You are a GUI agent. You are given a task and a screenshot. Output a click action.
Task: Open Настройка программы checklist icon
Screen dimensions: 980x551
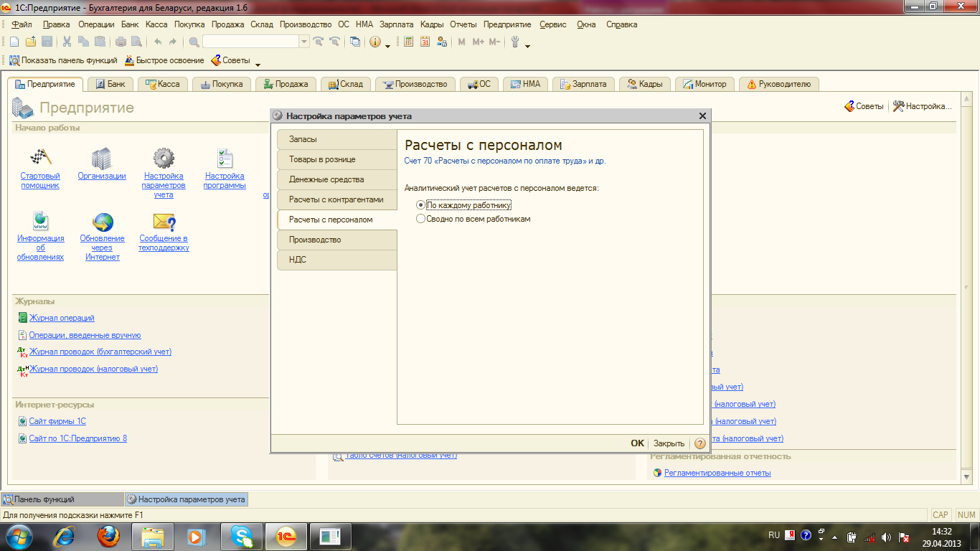tap(225, 158)
